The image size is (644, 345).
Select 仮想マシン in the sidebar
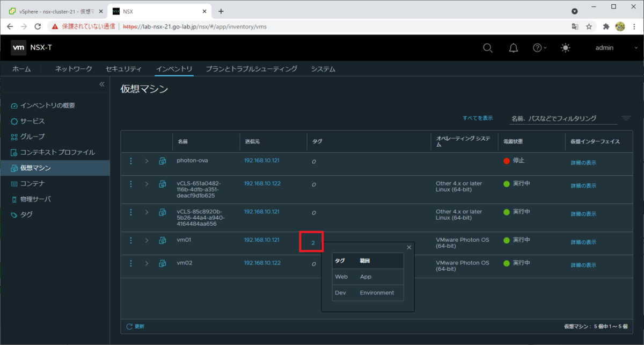pos(55,168)
